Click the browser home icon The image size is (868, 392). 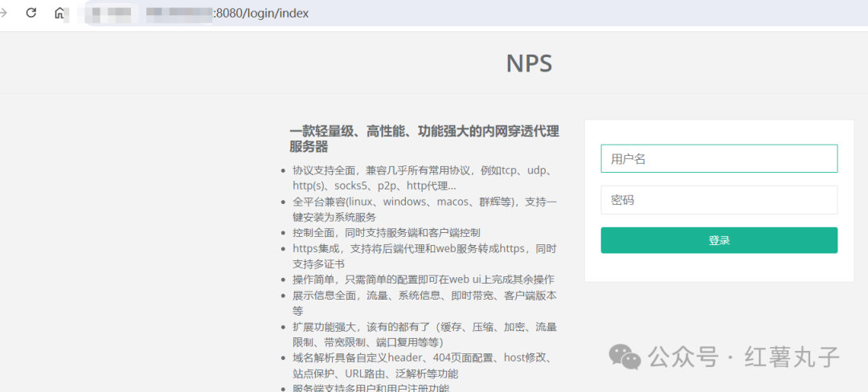(59, 13)
